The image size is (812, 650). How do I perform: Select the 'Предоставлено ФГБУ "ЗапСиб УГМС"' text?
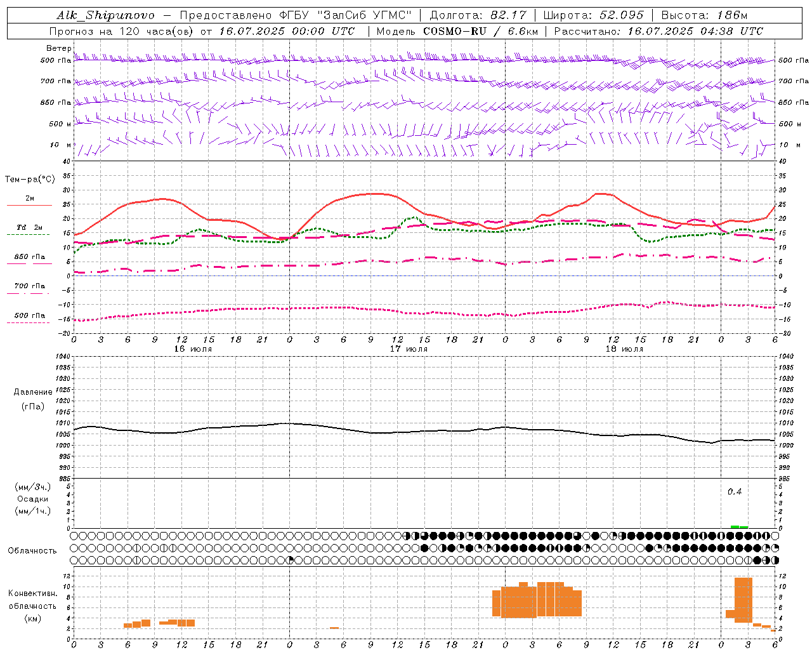(296, 15)
